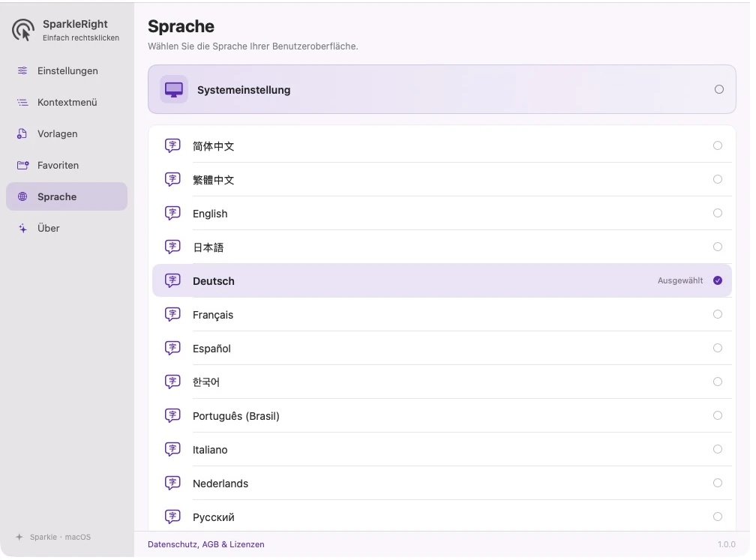Click the language icon beside 日本語
The width and height of the screenshot is (756, 560).
tap(172, 247)
